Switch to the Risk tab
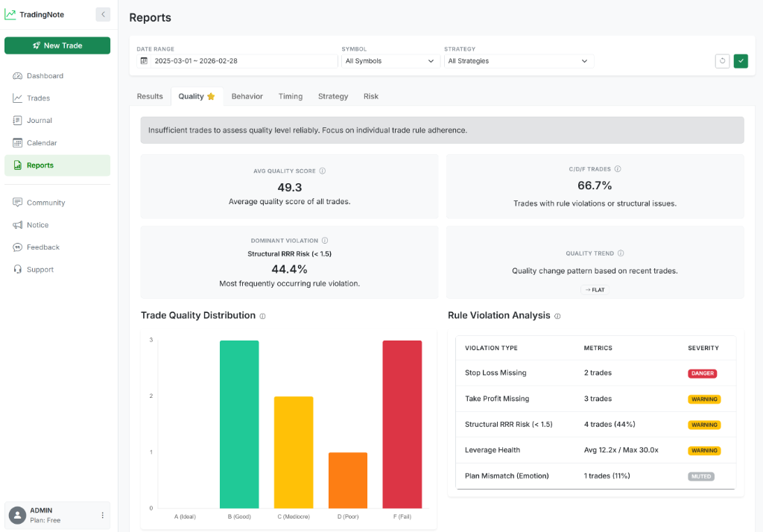The image size is (763, 532). tap(371, 96)
